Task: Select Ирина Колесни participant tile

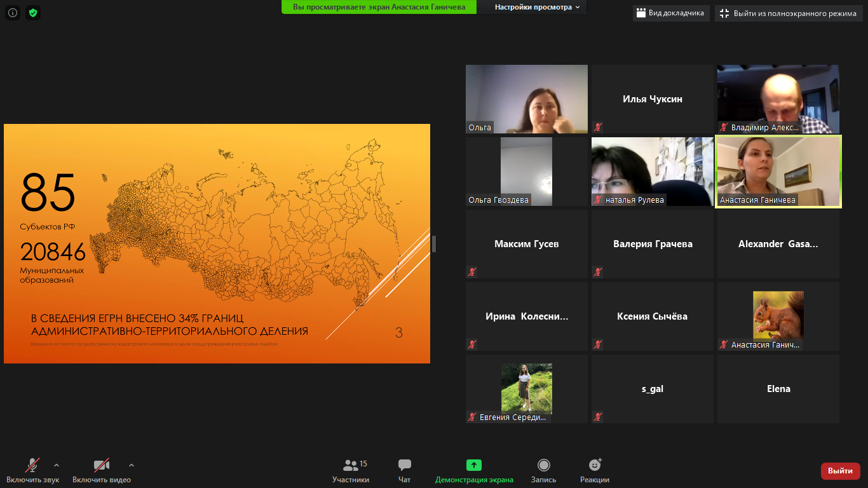Action: [x=527, y=316]
